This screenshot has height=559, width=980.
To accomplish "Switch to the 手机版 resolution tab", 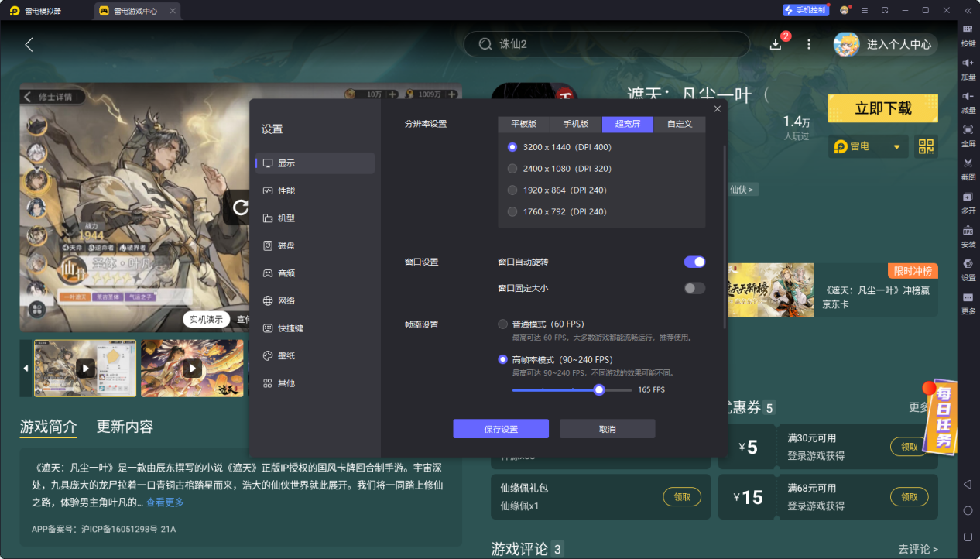I will [x=576, y=124].
